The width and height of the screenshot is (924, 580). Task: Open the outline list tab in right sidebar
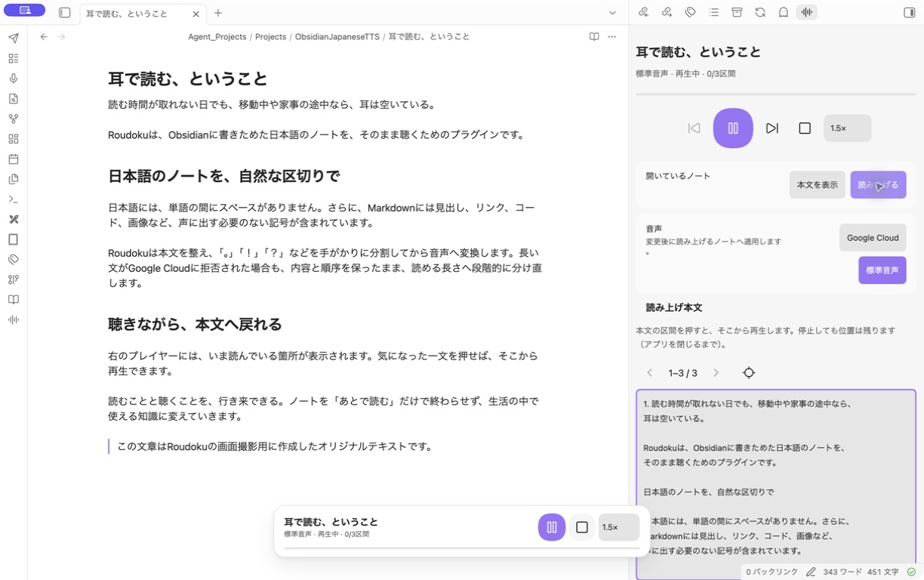point(713,12)
